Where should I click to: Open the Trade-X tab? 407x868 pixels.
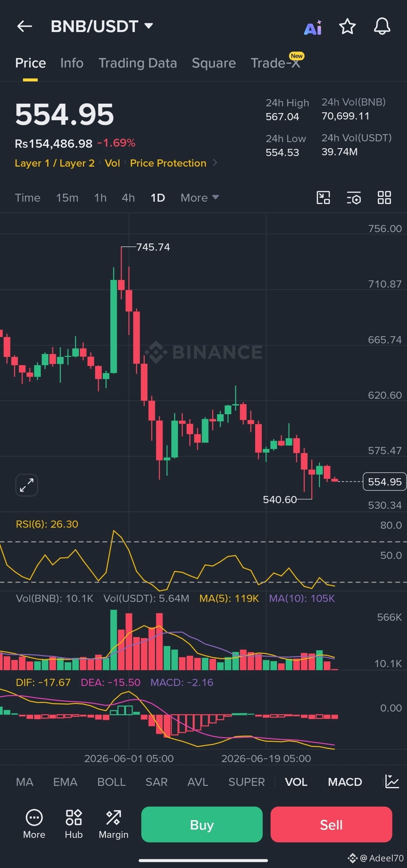[275, 63]
